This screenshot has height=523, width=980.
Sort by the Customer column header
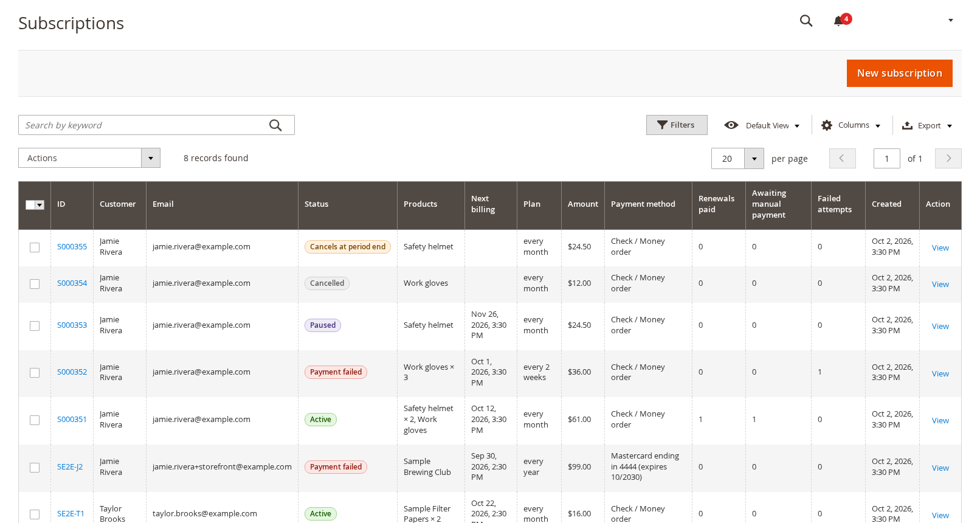click(120, 205)
